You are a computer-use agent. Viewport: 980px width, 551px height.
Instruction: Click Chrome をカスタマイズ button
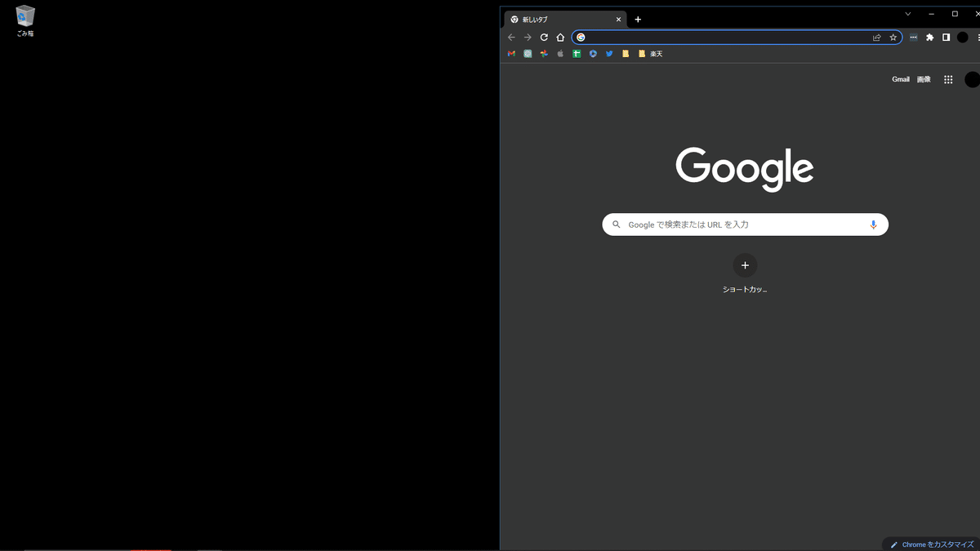932,544
